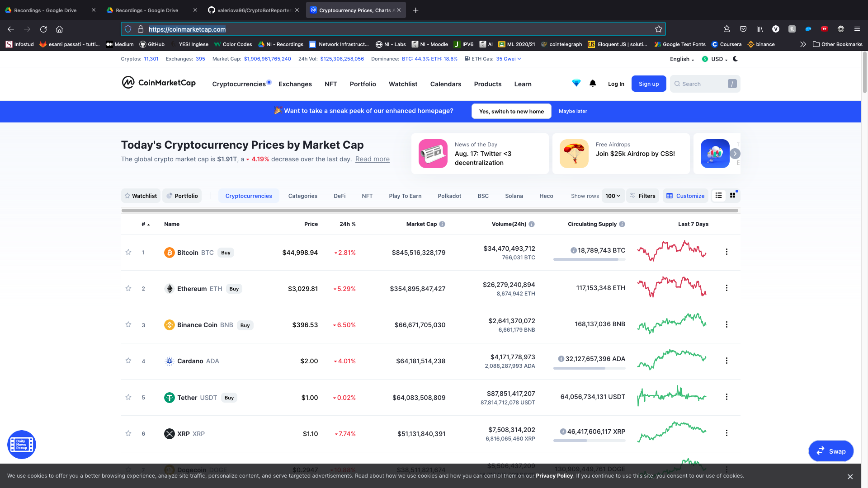Click table horizontal scrollbar
This screenshot has height=488, width=868.
click(429, 211)
